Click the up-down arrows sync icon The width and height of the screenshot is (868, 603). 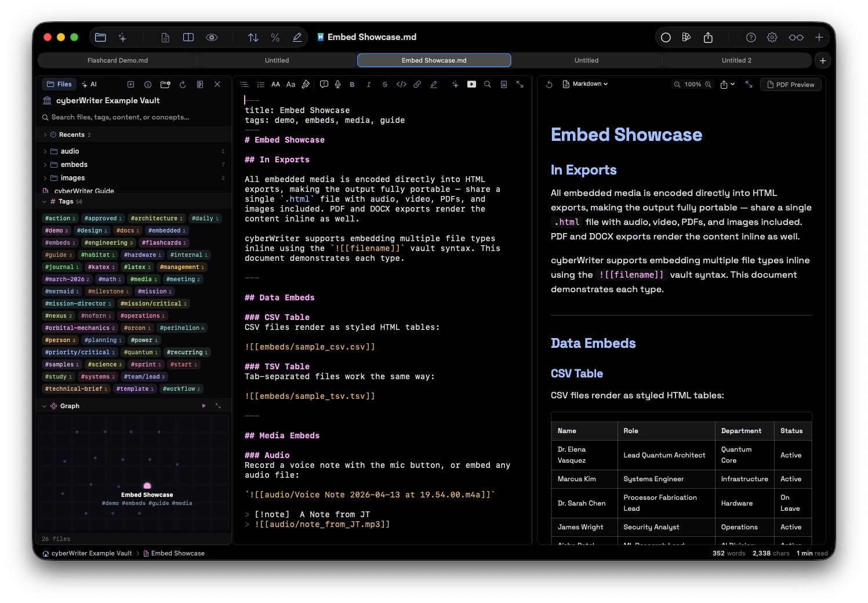click(253, 37)
